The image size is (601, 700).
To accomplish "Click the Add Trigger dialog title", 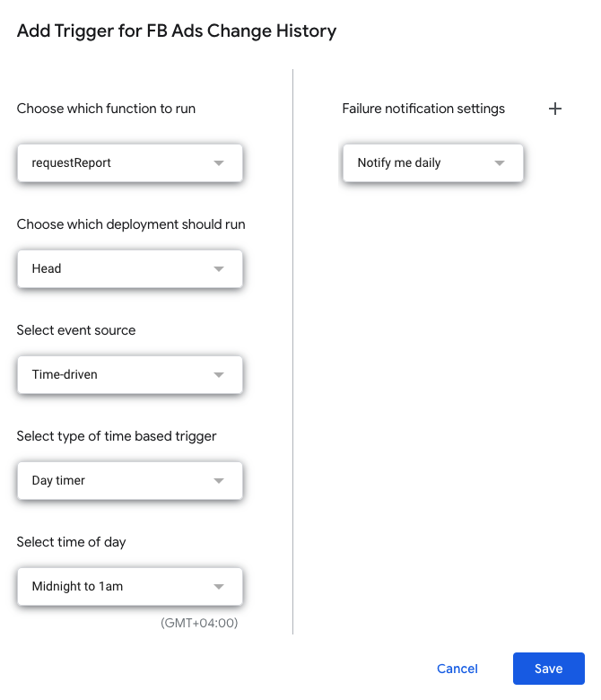I will click(177, 31).
